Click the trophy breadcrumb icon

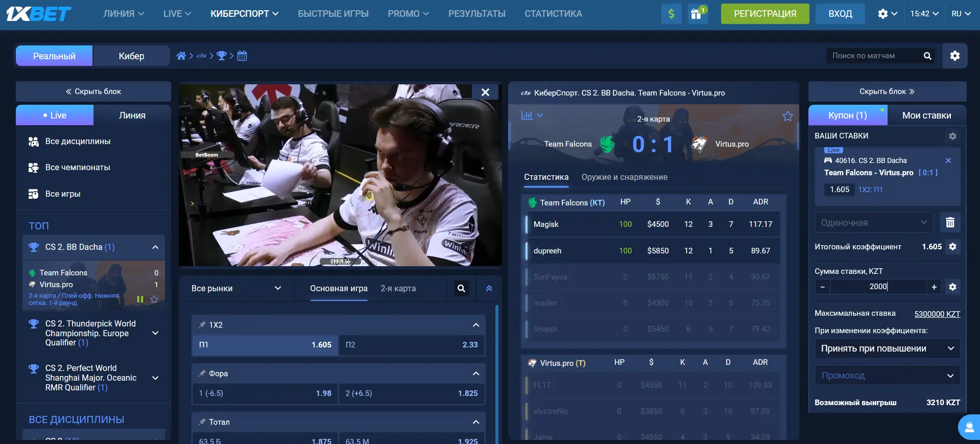coord(221,56)
